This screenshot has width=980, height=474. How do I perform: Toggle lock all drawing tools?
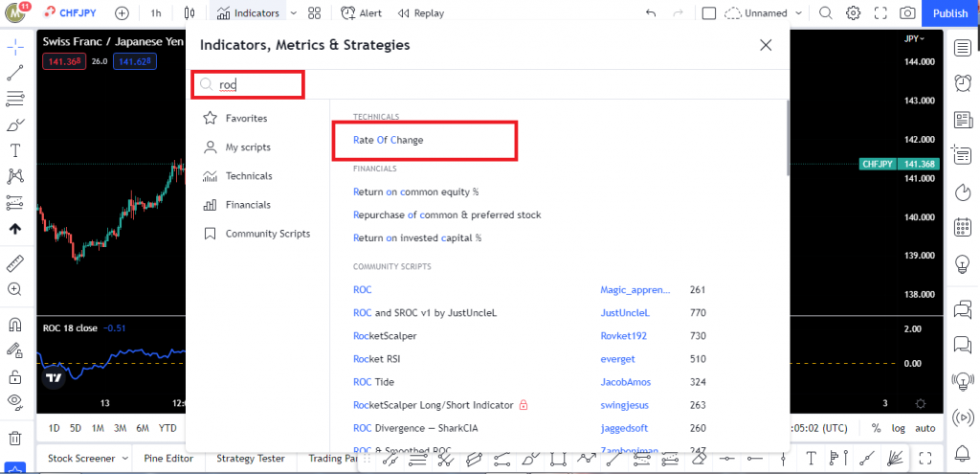point(15,376)
